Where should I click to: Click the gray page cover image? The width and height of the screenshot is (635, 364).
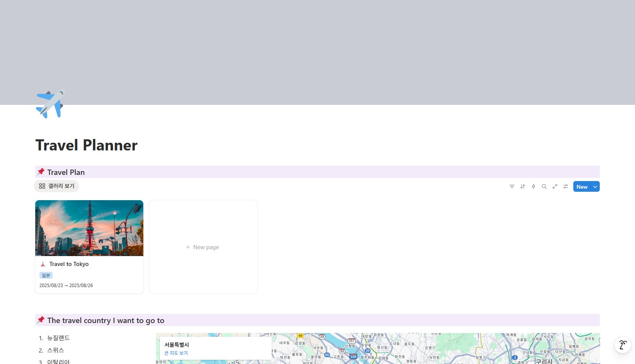317,52
